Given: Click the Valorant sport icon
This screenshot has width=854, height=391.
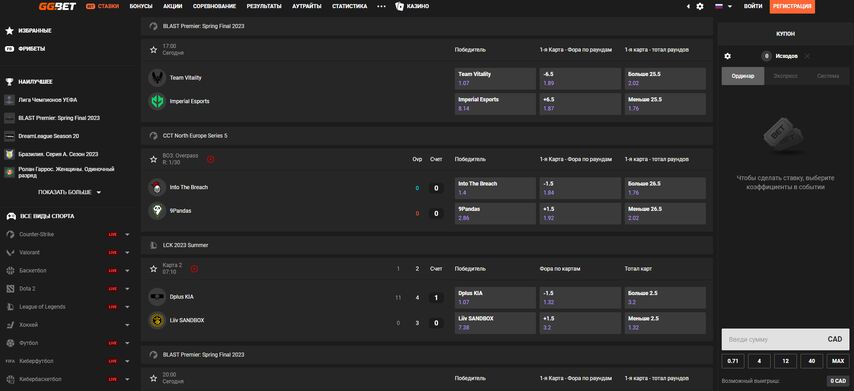Looking at the screenshot, I should click(10, 252).
